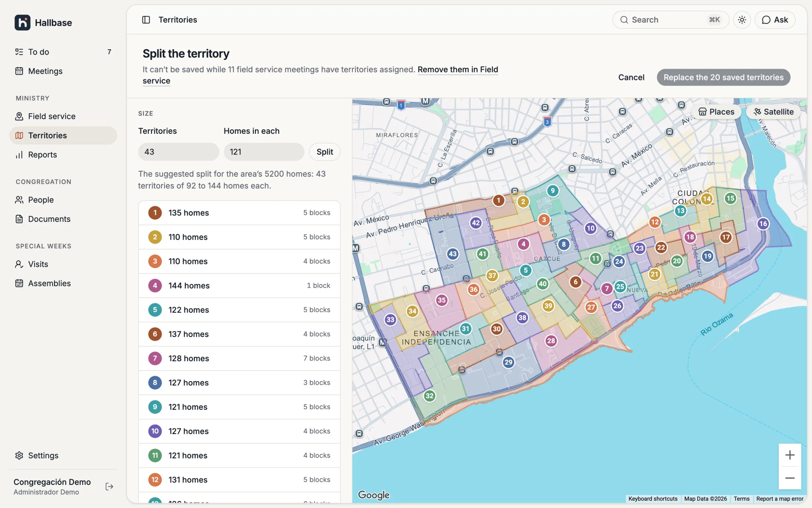Click map marker 16
The height and width of the screenshot is (508, 812).
point(763,224)
